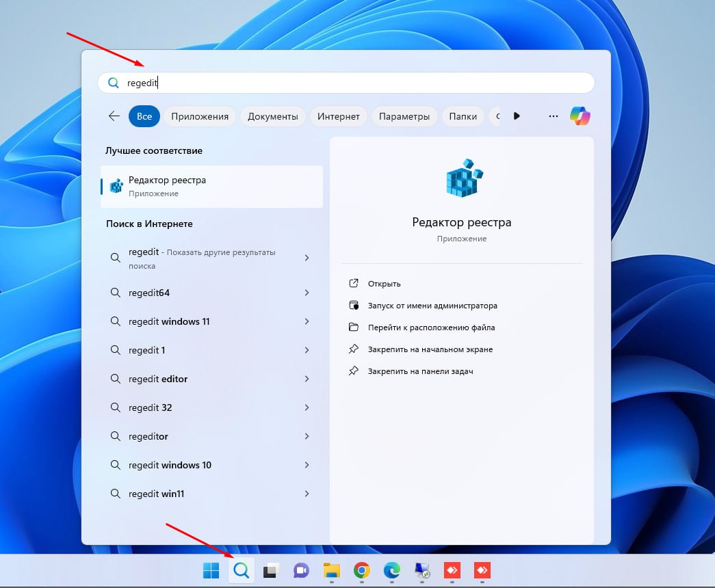Choose Закрепить на панели задач
715x588 pixels.
[x=420, y=371]
